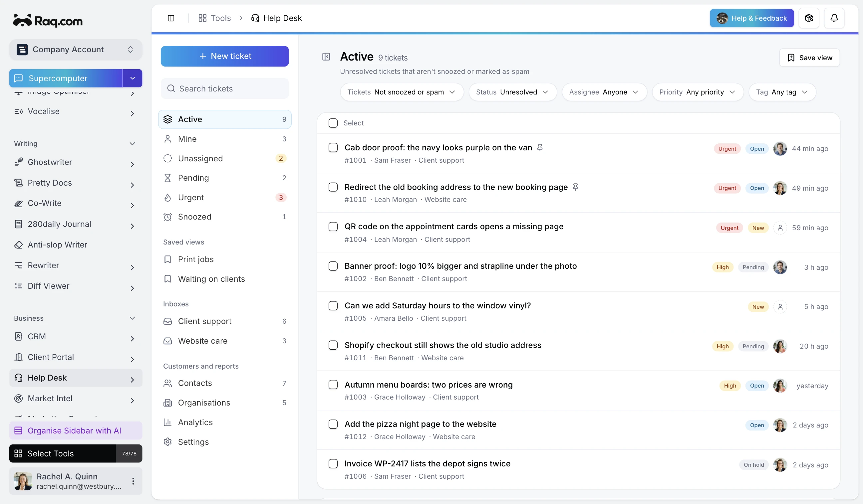Collapse the Writing section

tap(132, 144)
